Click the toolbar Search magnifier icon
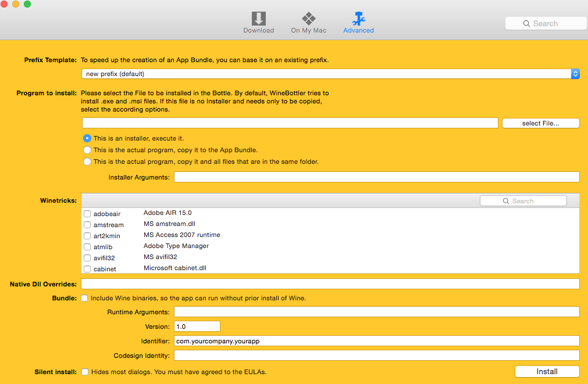This screenshot has width=588, height=384. (526, 24)
